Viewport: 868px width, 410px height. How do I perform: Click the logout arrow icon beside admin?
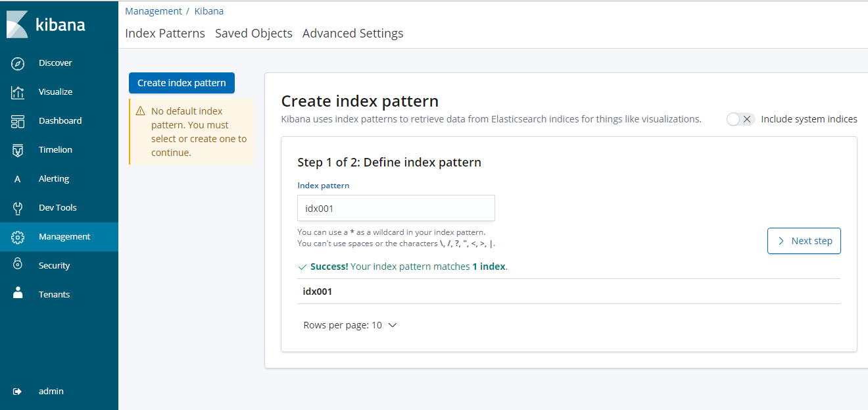pos(18,392)
